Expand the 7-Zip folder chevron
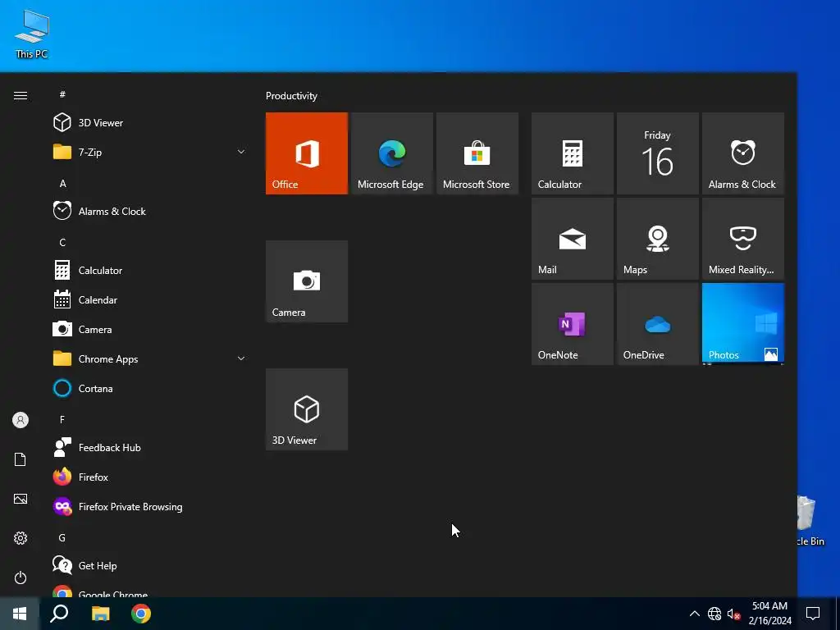The width and height of the screenshot is (840, 630). tap(241, 152)
